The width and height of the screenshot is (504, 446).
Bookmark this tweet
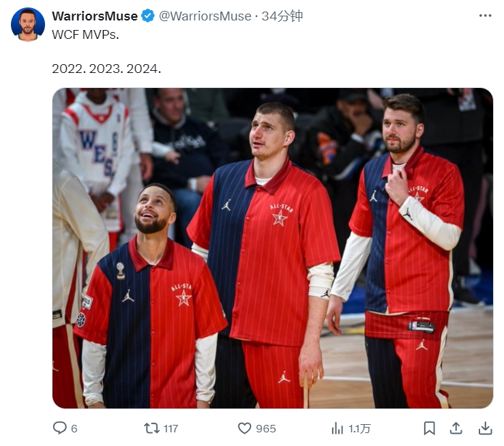430,428
